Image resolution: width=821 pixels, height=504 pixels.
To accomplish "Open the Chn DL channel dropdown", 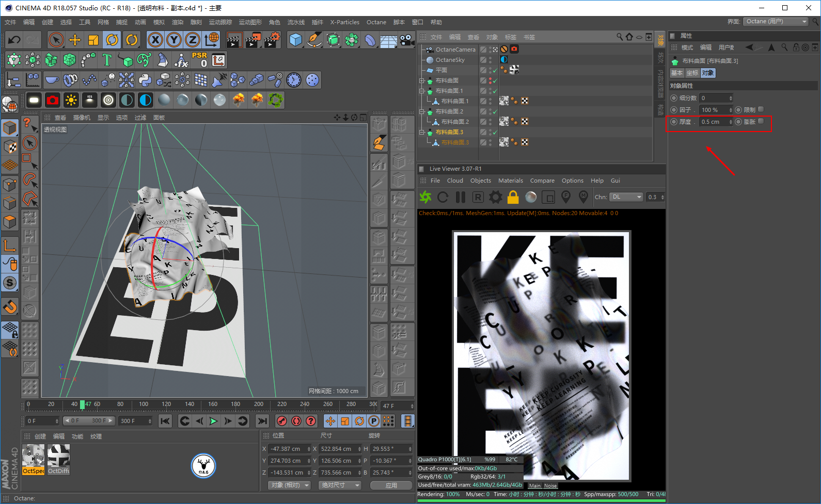I will (626, 197).
